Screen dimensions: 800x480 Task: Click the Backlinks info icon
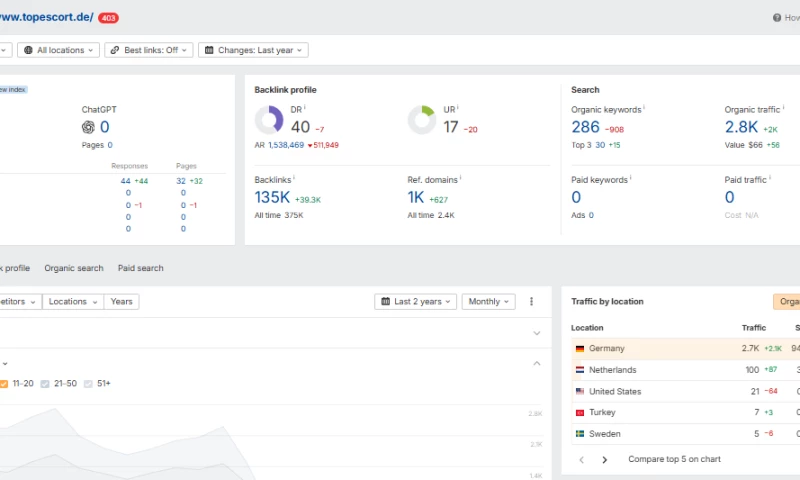point(294,178)
